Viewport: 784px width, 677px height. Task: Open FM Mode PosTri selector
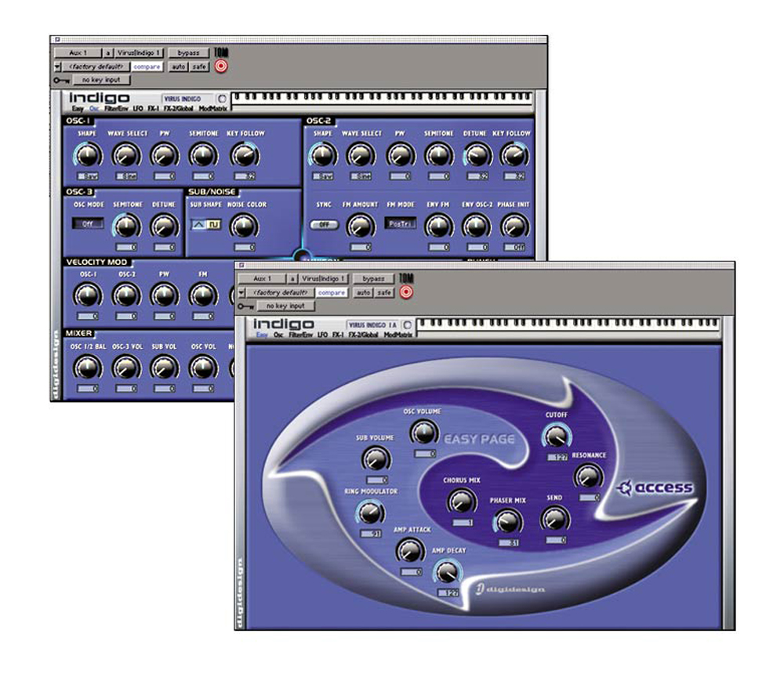click(400, 223)
